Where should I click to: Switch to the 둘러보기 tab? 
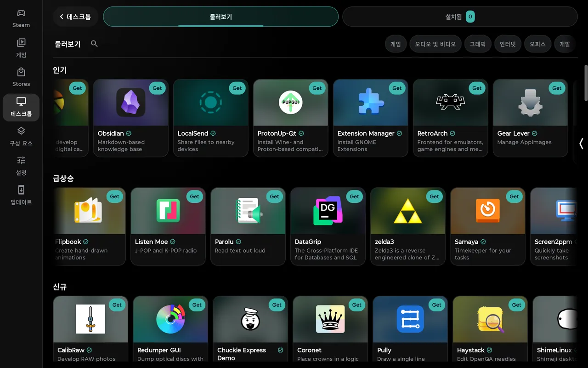pyautogui.click(x=221, y=17)
